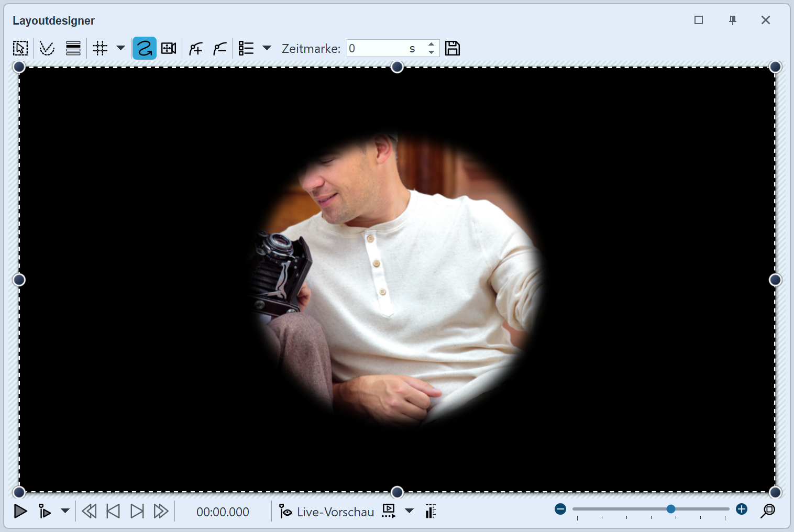794x532 pixels.
Task: Click the bottom-right corner frame handle
Action: tap(776, 492)
